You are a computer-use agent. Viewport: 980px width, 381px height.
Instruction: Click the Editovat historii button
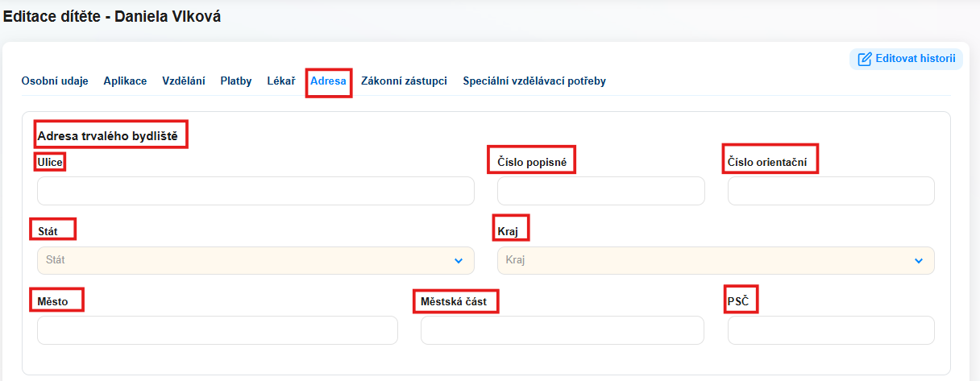906,59
